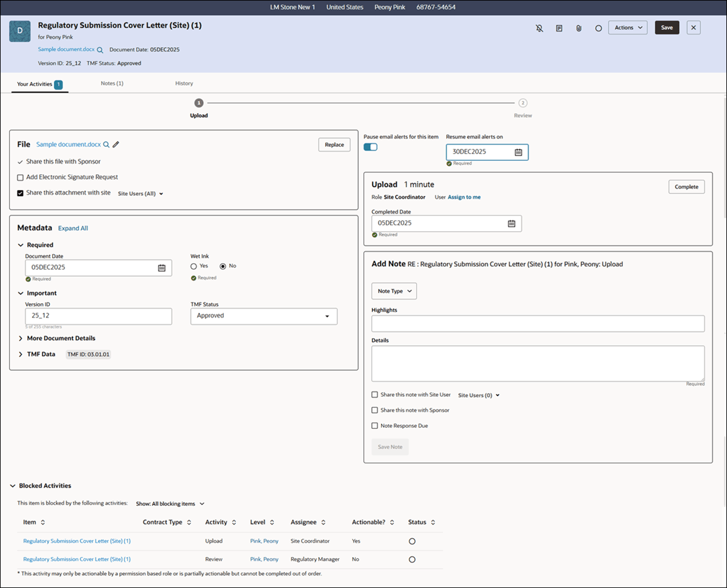The height and width of the screenshot is (588, 727).
Task: Select Yes for Wet Ink
Action: [193, 265]
